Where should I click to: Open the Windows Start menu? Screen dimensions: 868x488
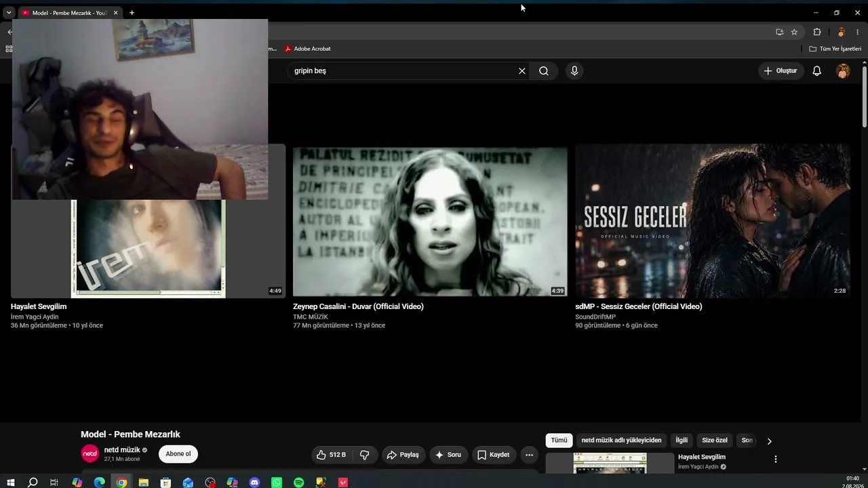tap(10, 483)
